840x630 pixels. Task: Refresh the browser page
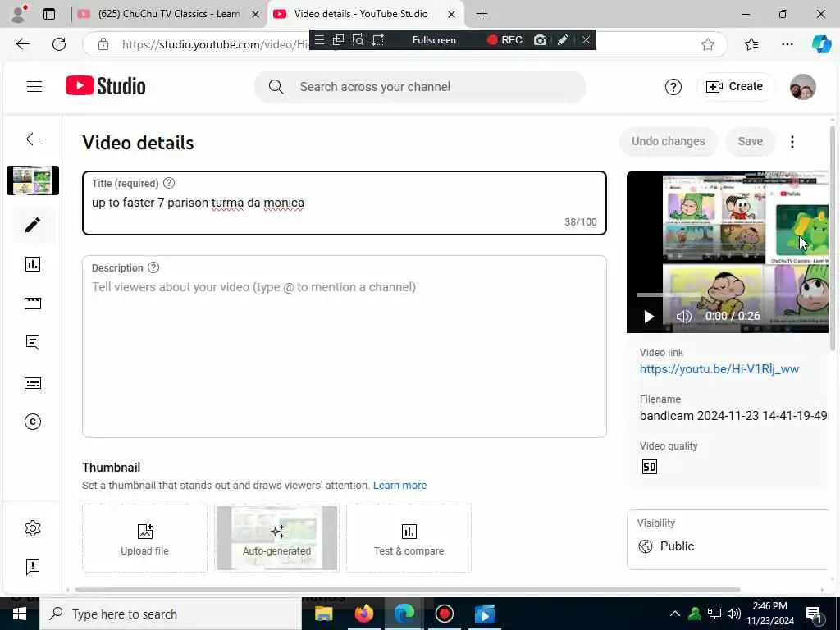pos(59,44)
